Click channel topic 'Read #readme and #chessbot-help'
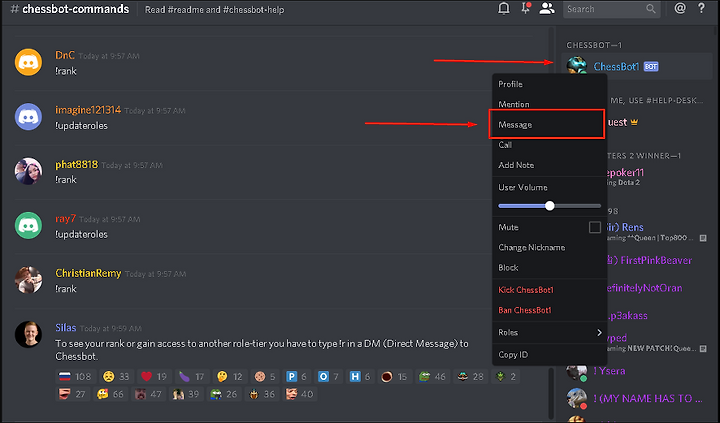The height and width of the screenshot is (423, 720). [214, 10]
